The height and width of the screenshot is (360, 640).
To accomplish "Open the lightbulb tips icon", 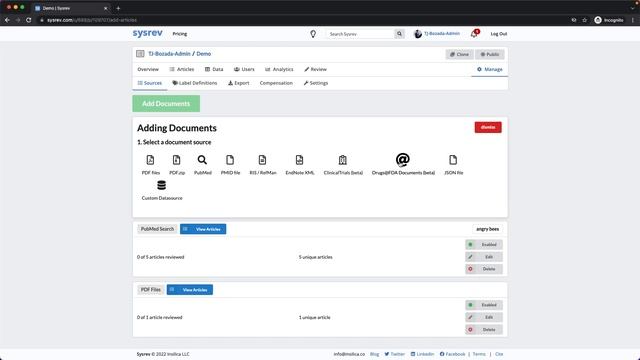I will (313, 34).
